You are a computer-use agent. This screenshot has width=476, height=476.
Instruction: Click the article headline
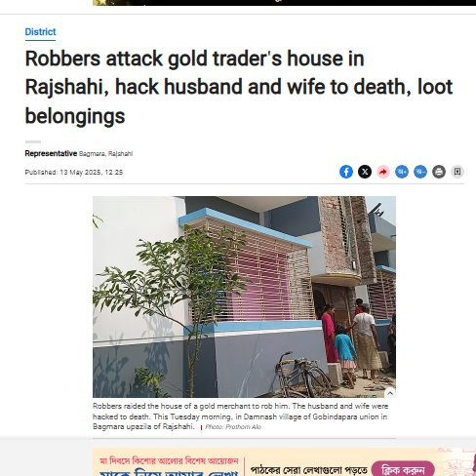(x=239, y=87)
